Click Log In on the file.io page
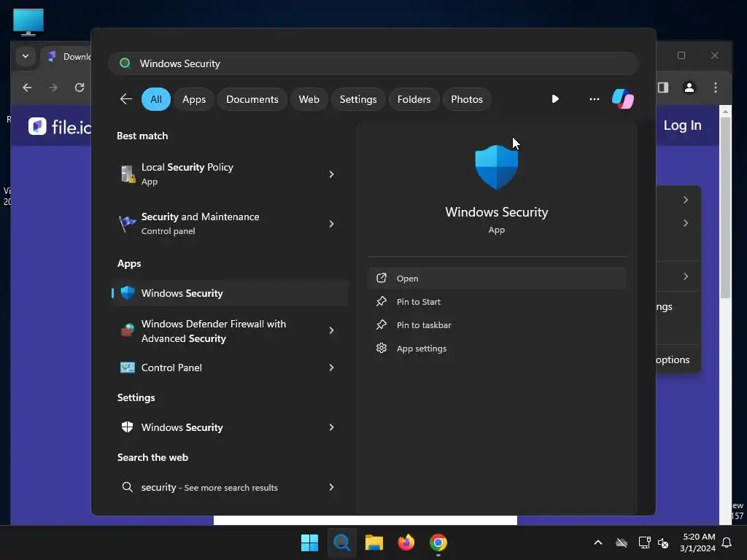 682,125
